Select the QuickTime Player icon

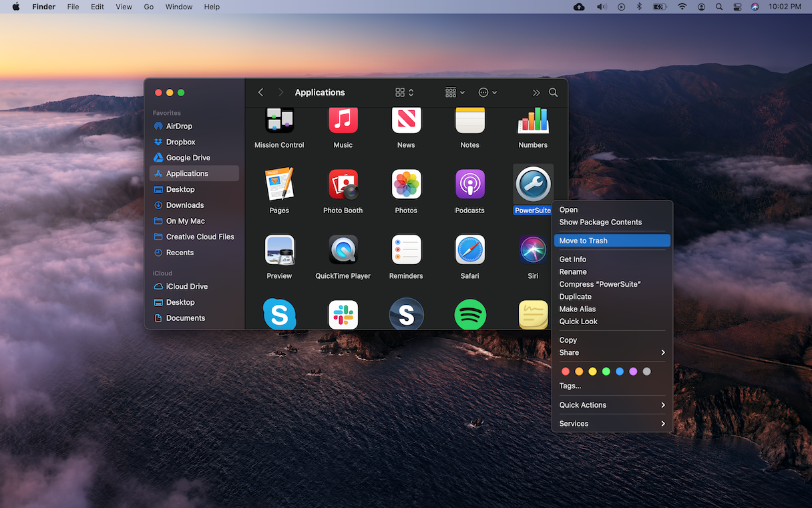[x=343, y=249]
